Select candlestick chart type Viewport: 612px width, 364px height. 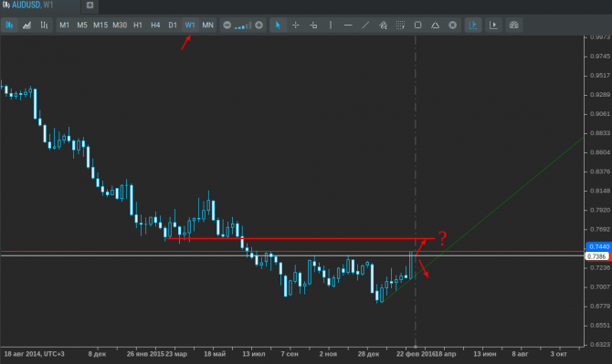[9, 26]
